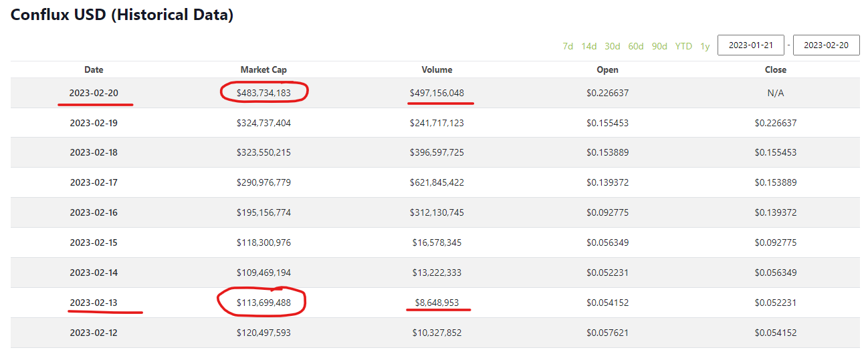Select the 2023-02-20 date cell
868x352 pixels.
tap(94, 93)
